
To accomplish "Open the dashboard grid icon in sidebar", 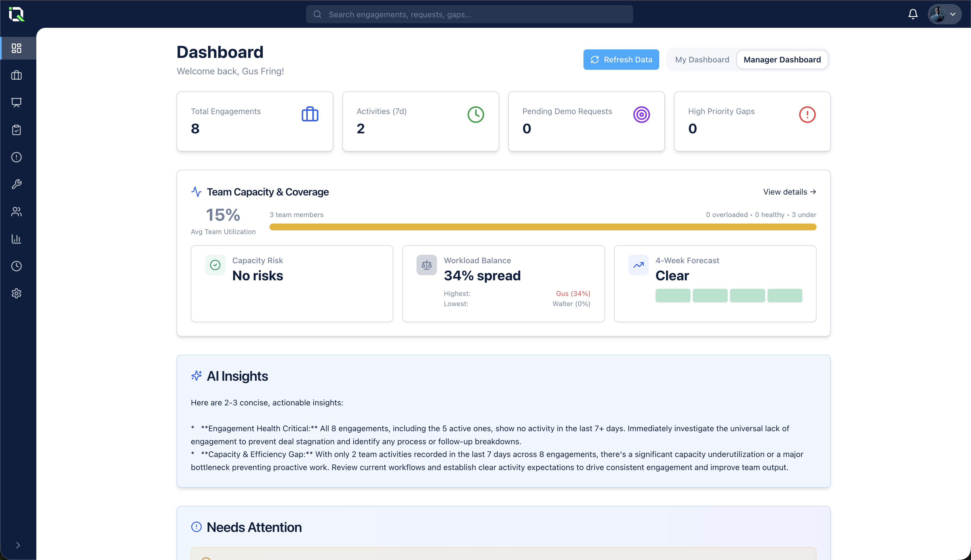I will pyautogui.click(x=17, y=48).
